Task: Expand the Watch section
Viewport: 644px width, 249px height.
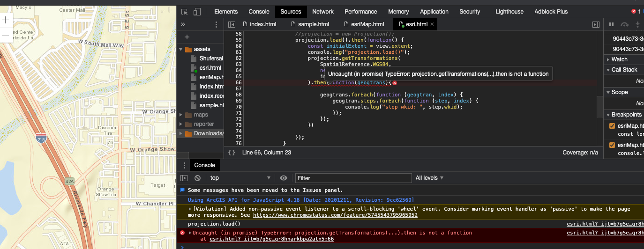Action: [x=619, y=59]
